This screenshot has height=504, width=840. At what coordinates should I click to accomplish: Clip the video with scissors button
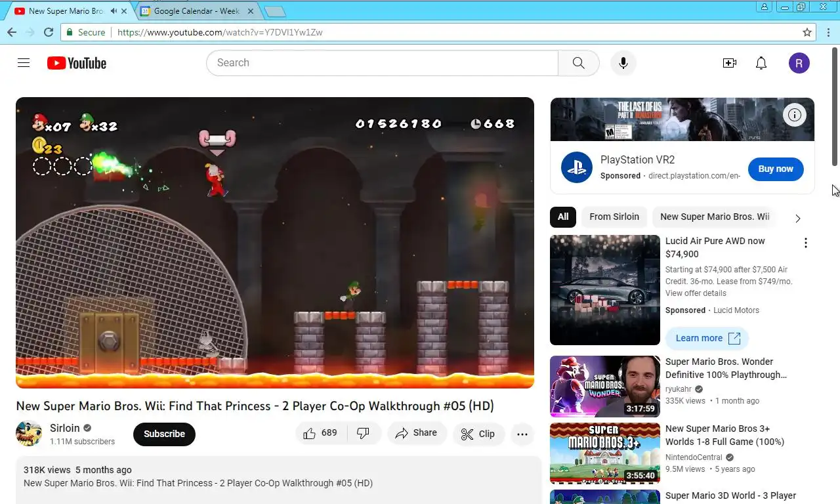[x=478, y=434]
